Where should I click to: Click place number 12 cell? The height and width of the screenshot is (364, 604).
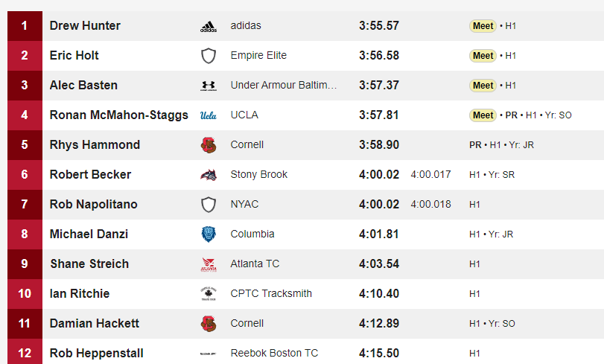[25, 351]
